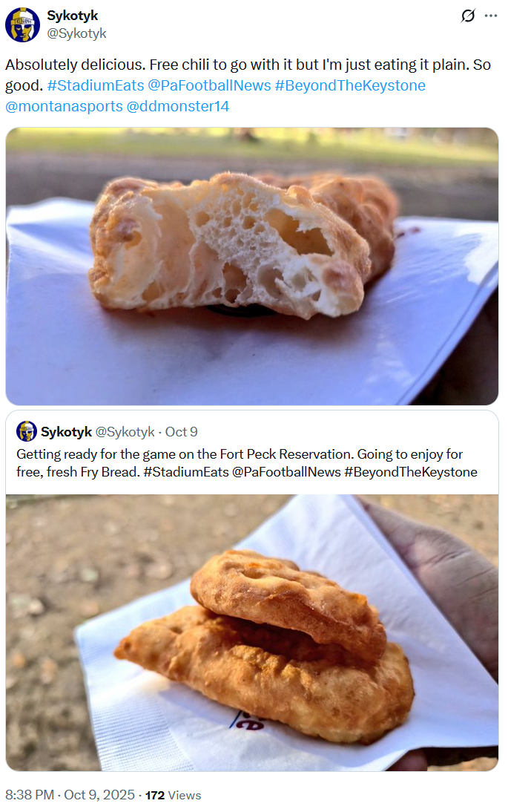Open the quoted post's Sykotyk author name
508x812 pixels.
(x=66, y=432)
